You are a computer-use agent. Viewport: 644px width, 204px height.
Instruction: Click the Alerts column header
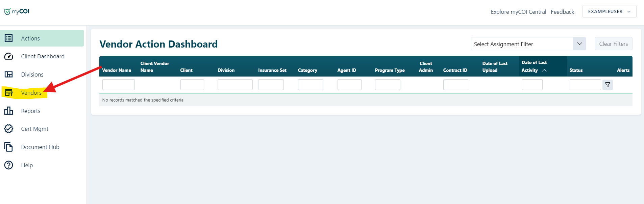tap(623, 70)
